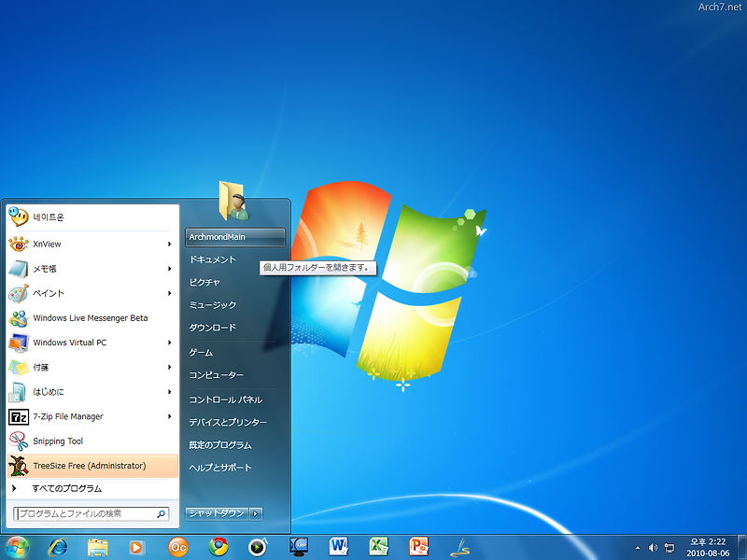747x560 pixels.
Task: Open the orange Oc app on taskbar
Action: [x=178, y=547]
